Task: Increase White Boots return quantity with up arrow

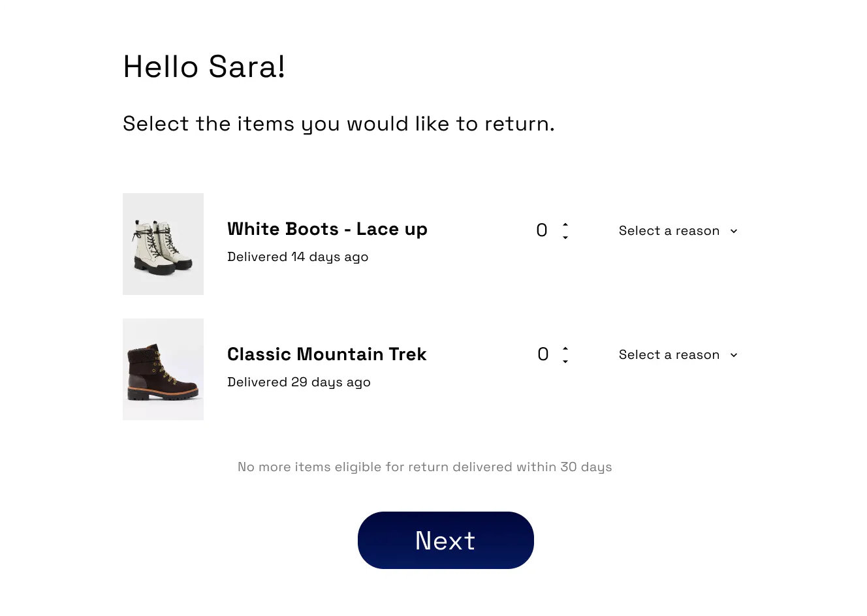Action: click(565, 225)
